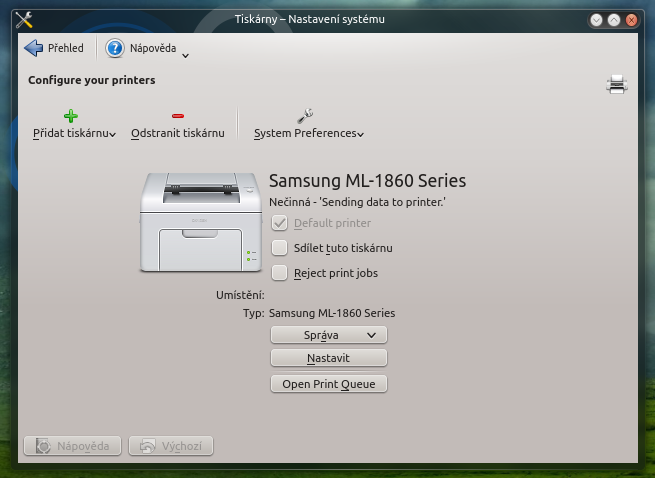Click the red minus Remove printer icon

(178, 116)
